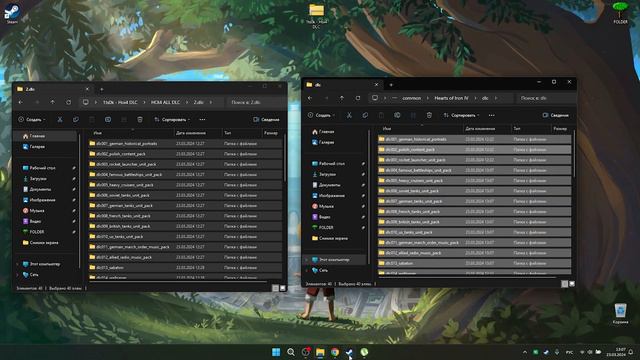Image resolution: width=640 pixels, height=360 pixels.
Task: Open Сведения pane in dlc window
Action: click(556, 116)
